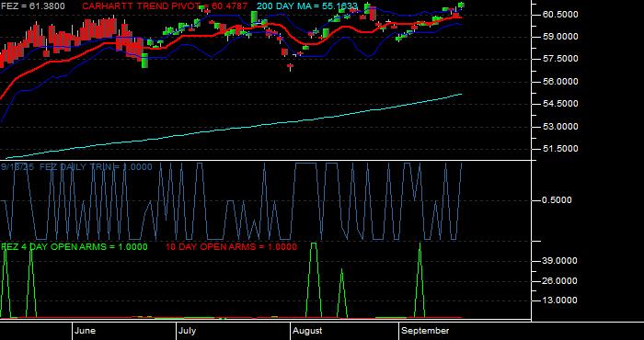Click the 51.5000 price axis value

coord(560,149)
